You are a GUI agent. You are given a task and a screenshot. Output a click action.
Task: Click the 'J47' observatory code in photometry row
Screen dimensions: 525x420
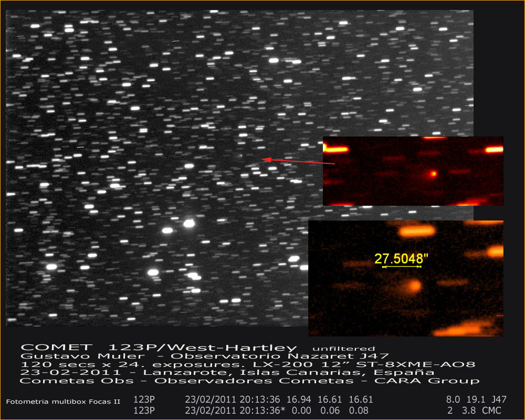click(x=499, y=400)
